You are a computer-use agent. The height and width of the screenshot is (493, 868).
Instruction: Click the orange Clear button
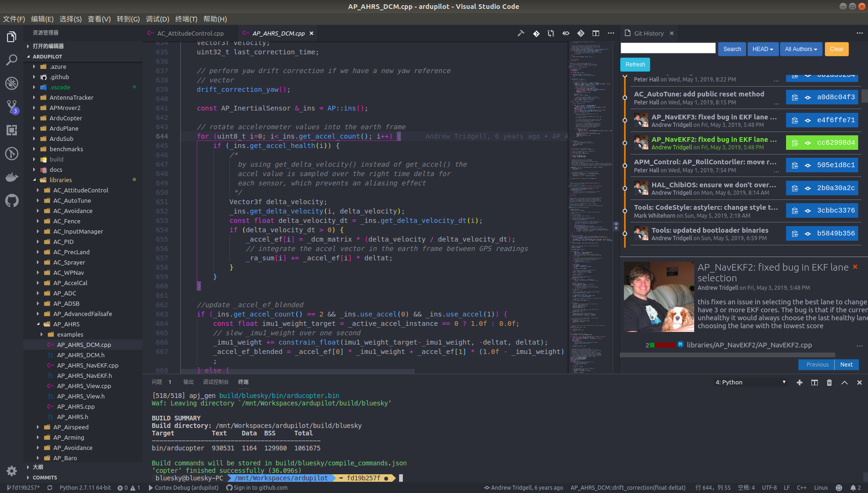(837, 49)
